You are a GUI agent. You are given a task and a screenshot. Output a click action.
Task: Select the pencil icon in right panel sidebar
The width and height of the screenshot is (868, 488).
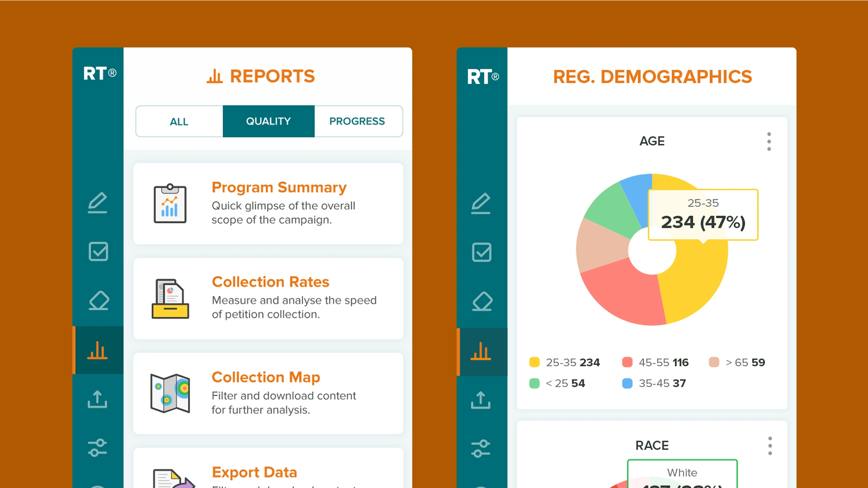(x=481, y=203)
